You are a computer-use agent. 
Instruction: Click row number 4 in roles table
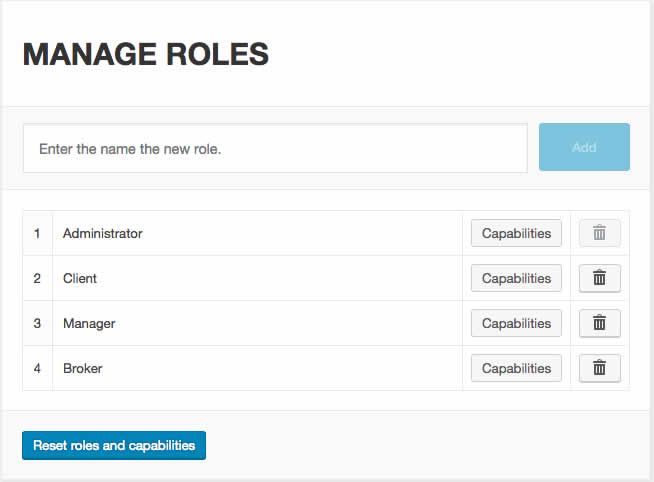tap(37, 368)
